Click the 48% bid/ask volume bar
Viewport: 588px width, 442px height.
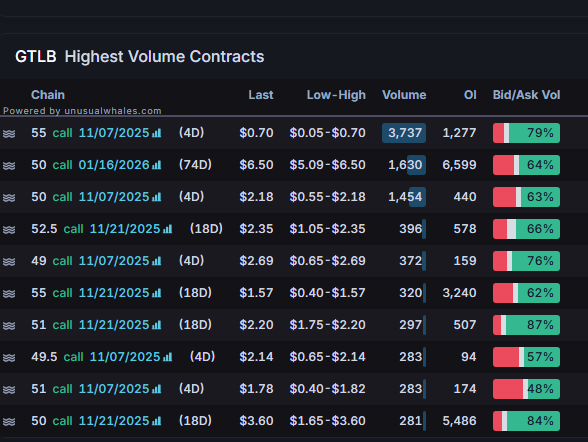click(526, 389)
